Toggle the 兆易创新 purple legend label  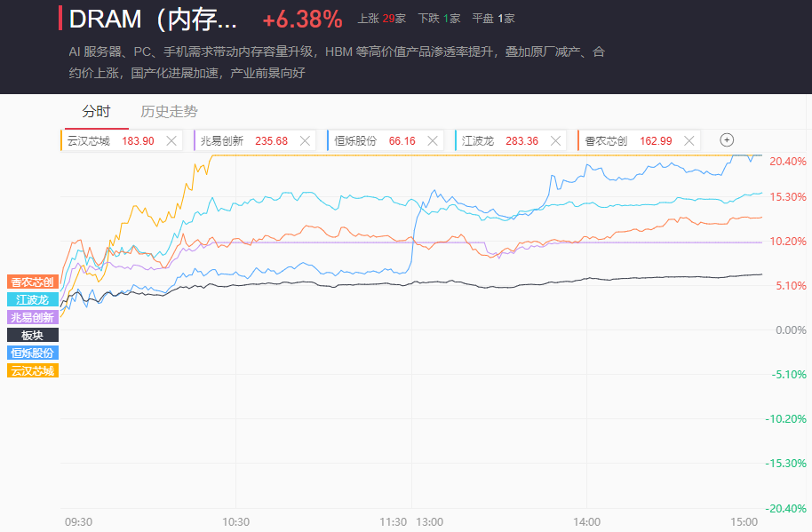point(33,317)
